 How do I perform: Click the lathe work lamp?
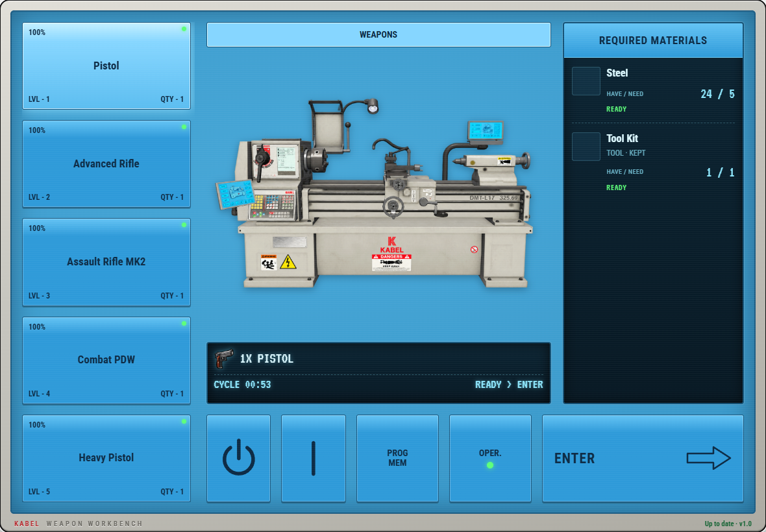(373, 106)
